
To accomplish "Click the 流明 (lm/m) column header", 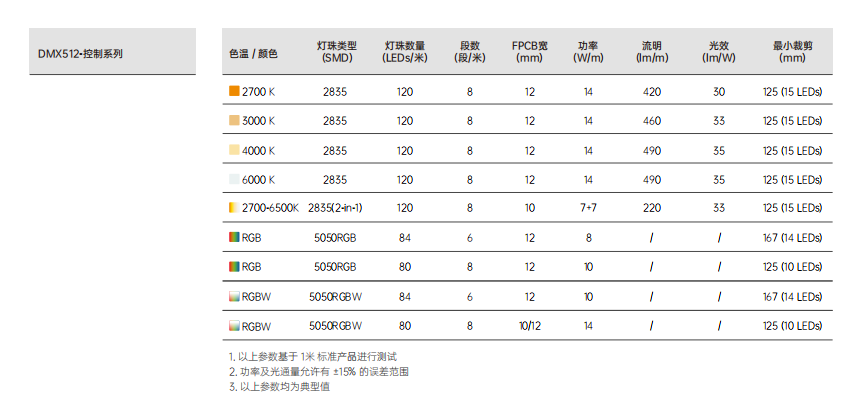I will coord(652,51).
